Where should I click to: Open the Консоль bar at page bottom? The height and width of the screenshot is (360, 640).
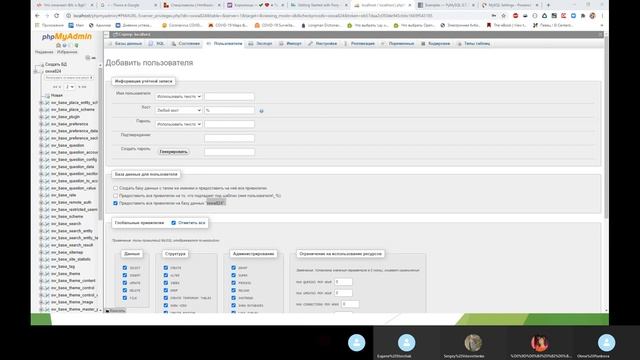click(x=116, y=311)
